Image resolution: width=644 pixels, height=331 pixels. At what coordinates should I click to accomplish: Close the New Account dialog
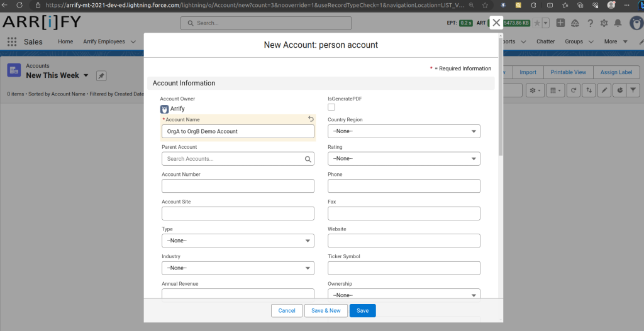(496, 23)
